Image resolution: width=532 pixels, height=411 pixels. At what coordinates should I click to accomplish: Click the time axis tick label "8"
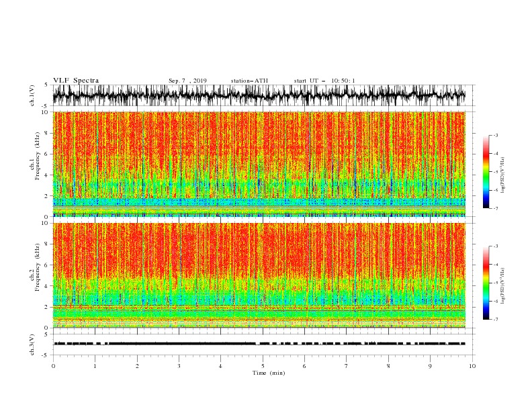[x=388, y=366]
